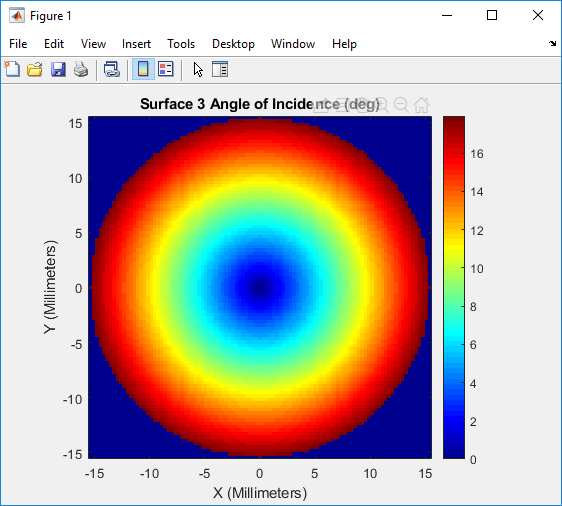Restore view with the home icon

(422, 105)
